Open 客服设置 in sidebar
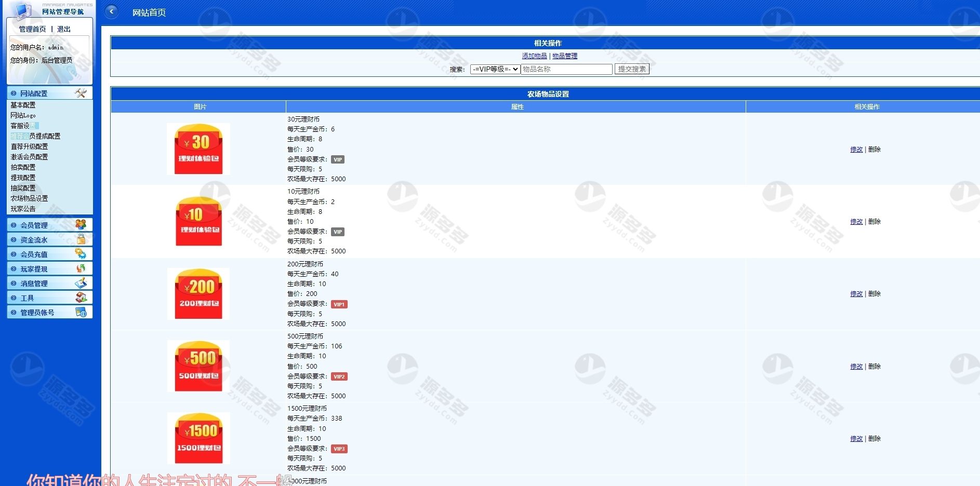 point(23,126)
